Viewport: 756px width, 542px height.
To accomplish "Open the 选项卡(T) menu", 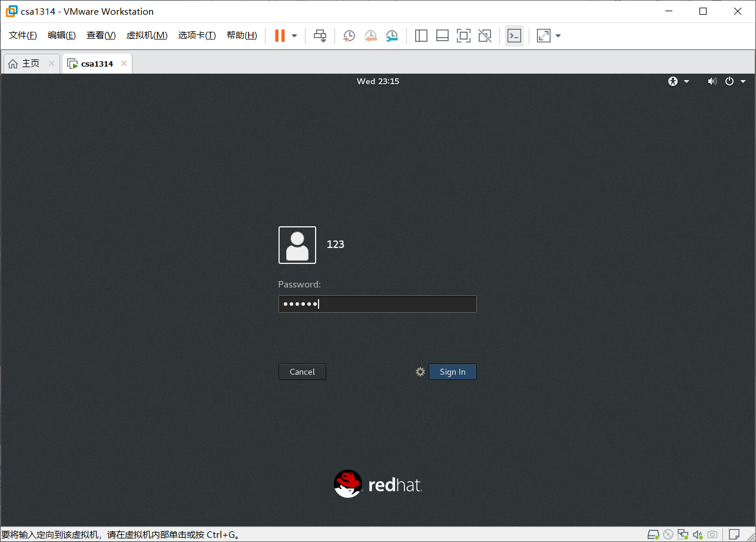I will pyautogui.click(x=197, y=35).
